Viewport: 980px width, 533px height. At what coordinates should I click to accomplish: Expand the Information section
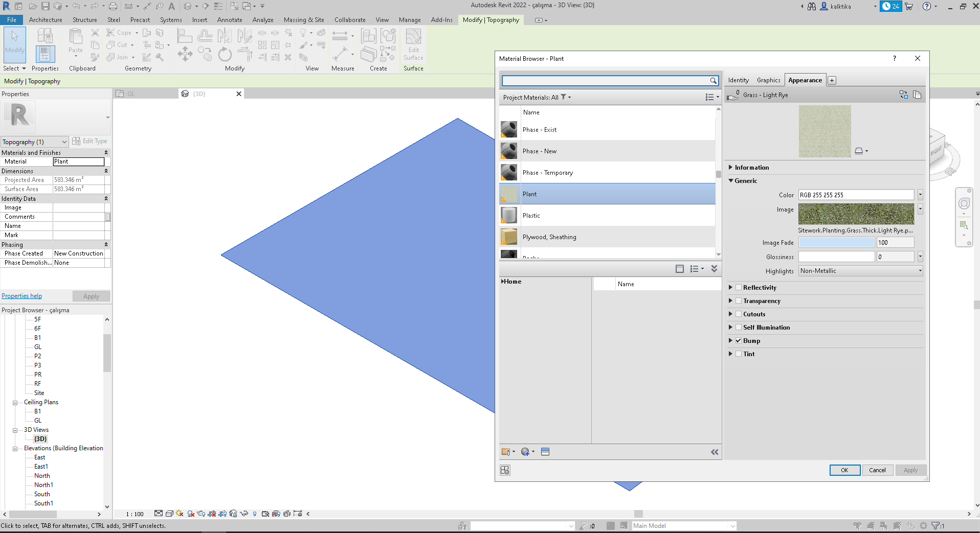pos(731,168)
